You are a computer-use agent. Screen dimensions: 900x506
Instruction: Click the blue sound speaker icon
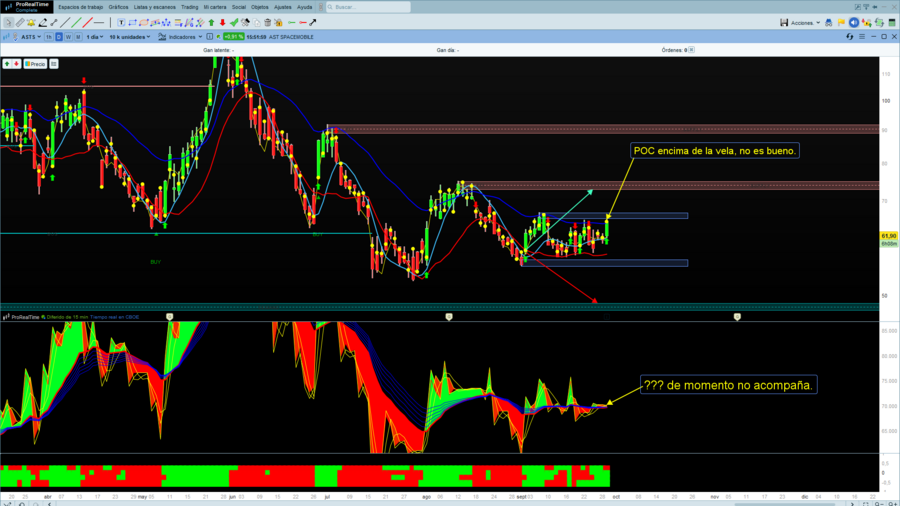click(854, 22)
